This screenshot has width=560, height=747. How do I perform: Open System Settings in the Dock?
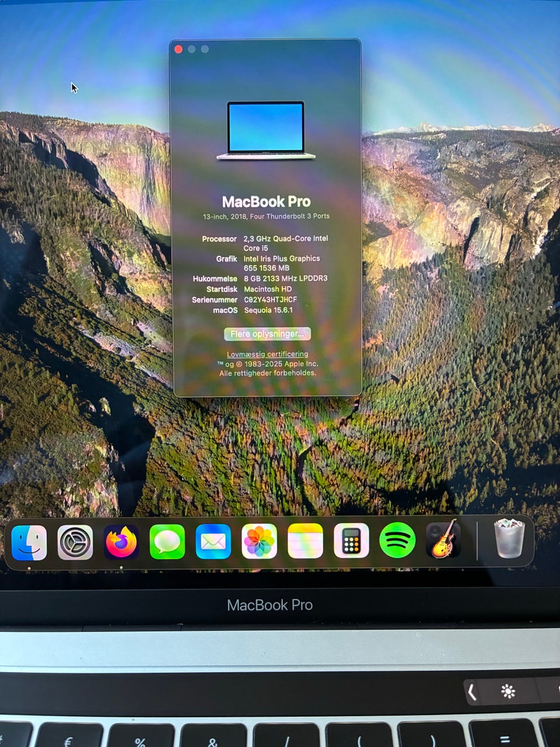[x=75, y=542]
